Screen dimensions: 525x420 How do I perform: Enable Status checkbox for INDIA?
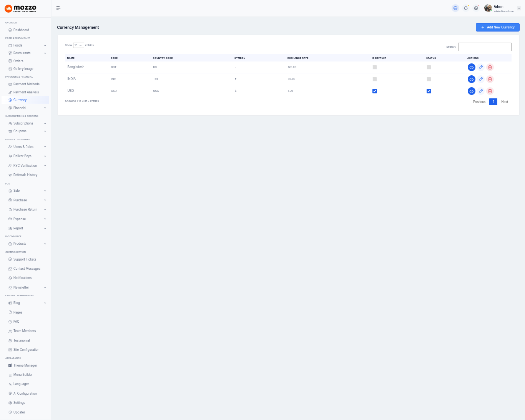pyautogui.click(x=429, y=79)
